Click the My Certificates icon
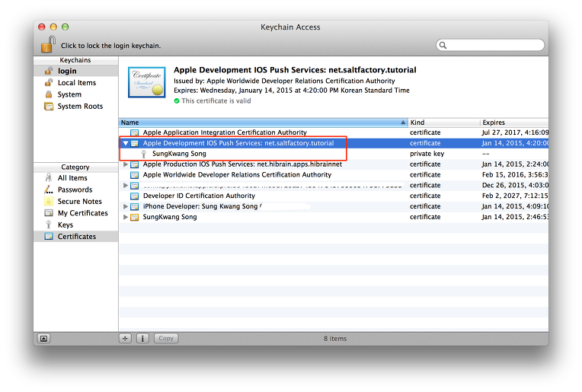582x392 pixels. click(x=49, y=213)
